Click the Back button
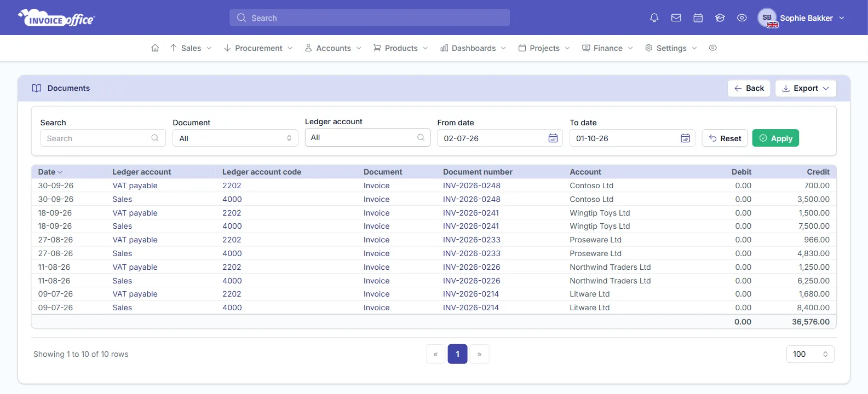868x394 pixels. point(749,88)
